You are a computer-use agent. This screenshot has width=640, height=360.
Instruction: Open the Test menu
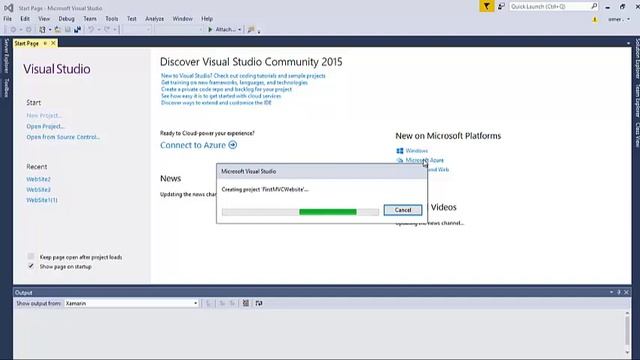pos(131,19)
